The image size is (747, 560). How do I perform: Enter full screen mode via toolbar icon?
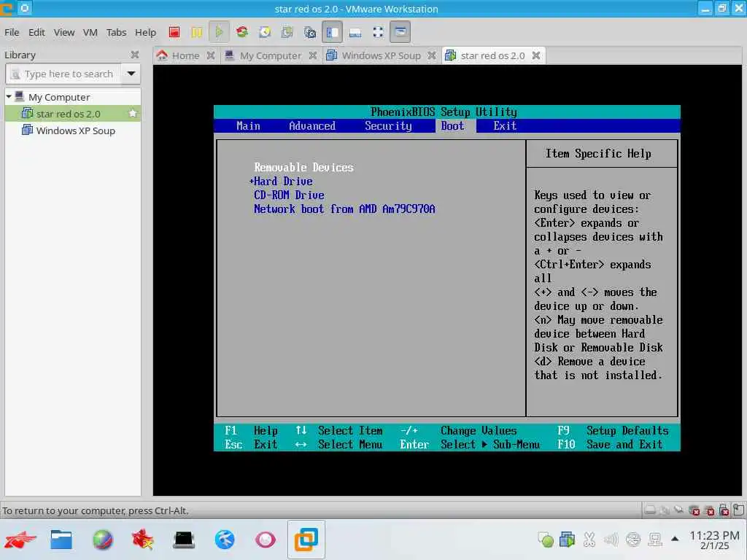pyautogui.click(x=379, y=32)
